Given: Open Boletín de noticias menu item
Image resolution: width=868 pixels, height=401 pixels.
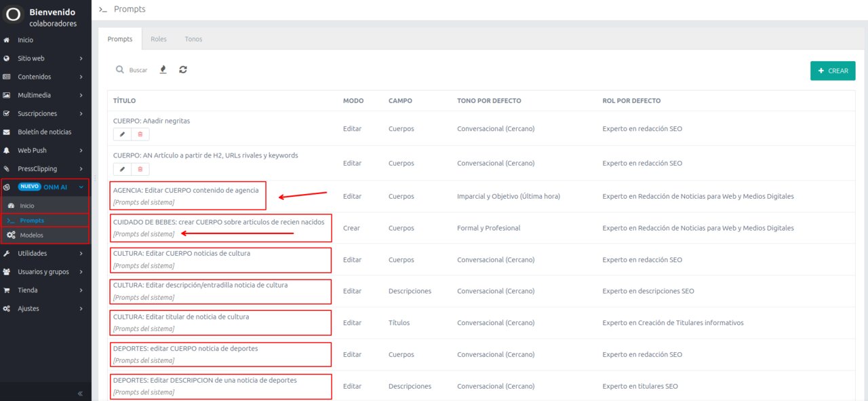Looking at the screenshot, I should point(45,132).
